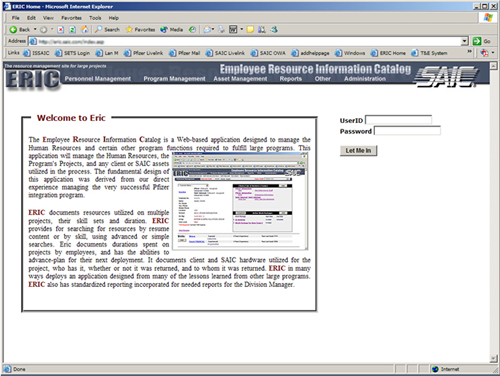The image size is (500, 376).
Task: Focus the Password input field
Action: coord(407,131)
